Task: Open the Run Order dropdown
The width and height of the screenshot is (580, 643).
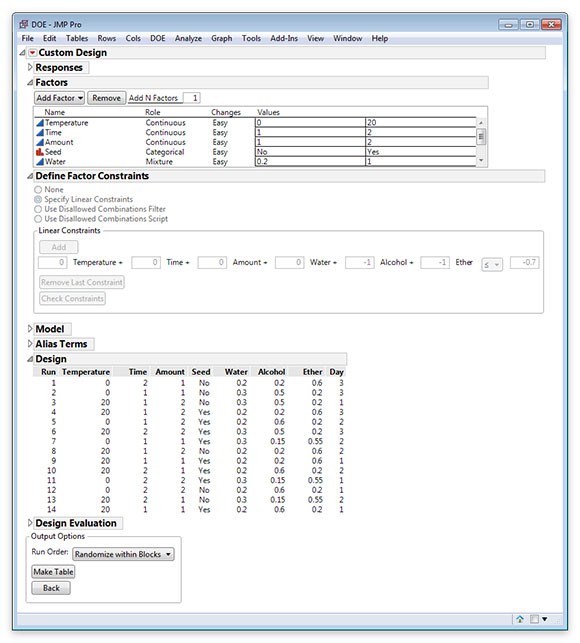Action: 123,554
